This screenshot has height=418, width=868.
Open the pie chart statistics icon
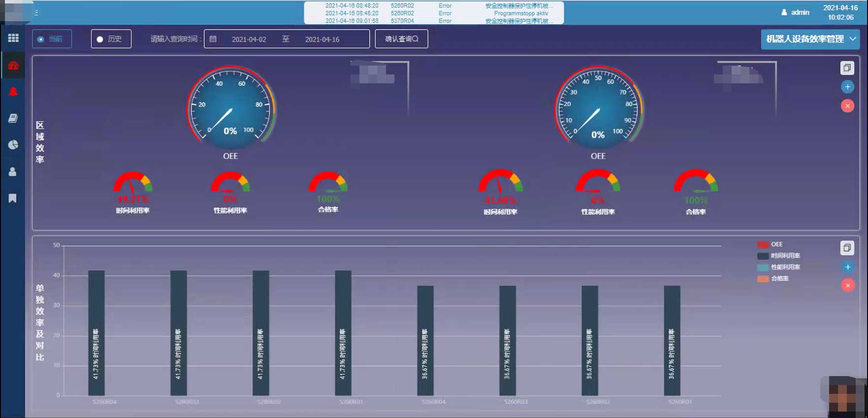13,145
